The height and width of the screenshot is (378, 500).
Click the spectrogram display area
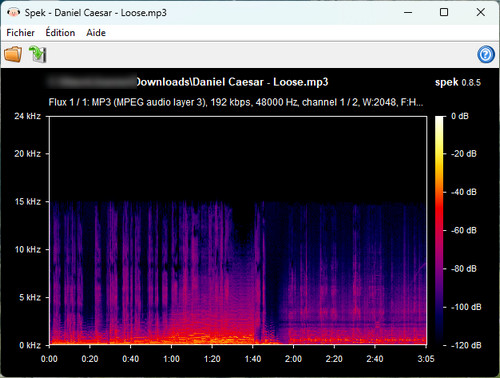[x=238, y=231]
